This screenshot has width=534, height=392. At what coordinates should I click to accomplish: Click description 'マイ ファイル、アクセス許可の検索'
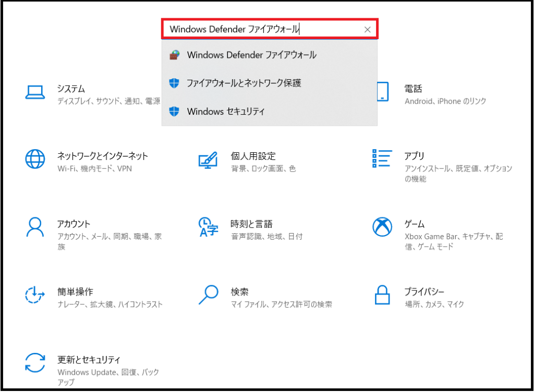point(281,304)
